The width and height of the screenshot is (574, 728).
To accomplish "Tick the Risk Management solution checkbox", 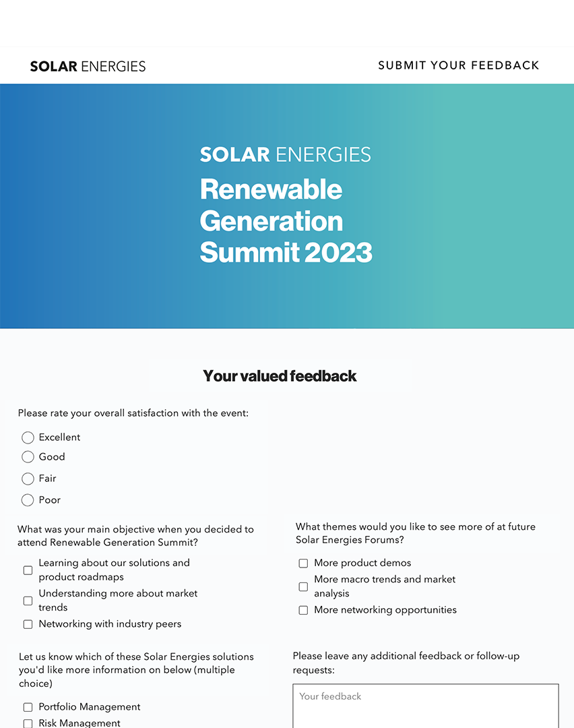I will (28, 723).
